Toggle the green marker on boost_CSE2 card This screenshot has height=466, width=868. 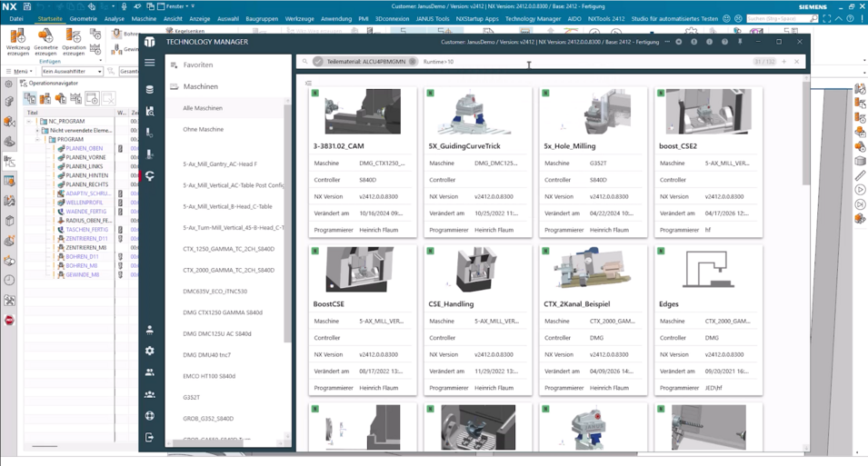tap(661, 93)
